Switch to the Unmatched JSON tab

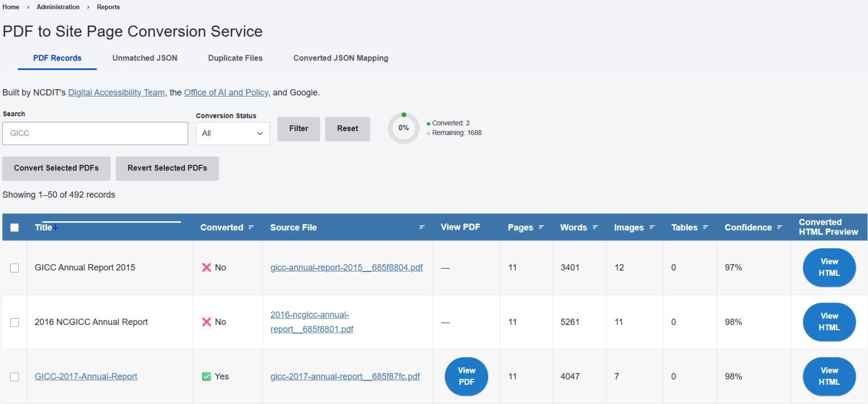[x=145, y=58]
